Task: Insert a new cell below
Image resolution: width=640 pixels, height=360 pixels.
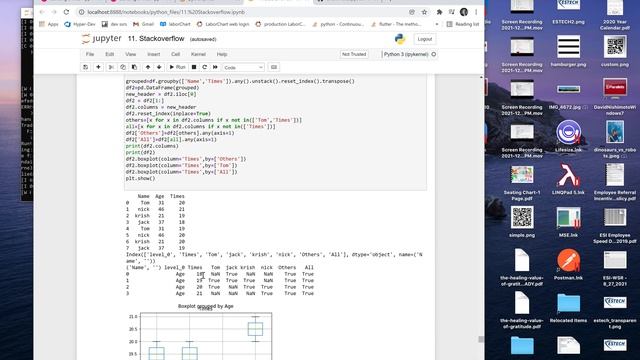Action: [x=98, y=67]
